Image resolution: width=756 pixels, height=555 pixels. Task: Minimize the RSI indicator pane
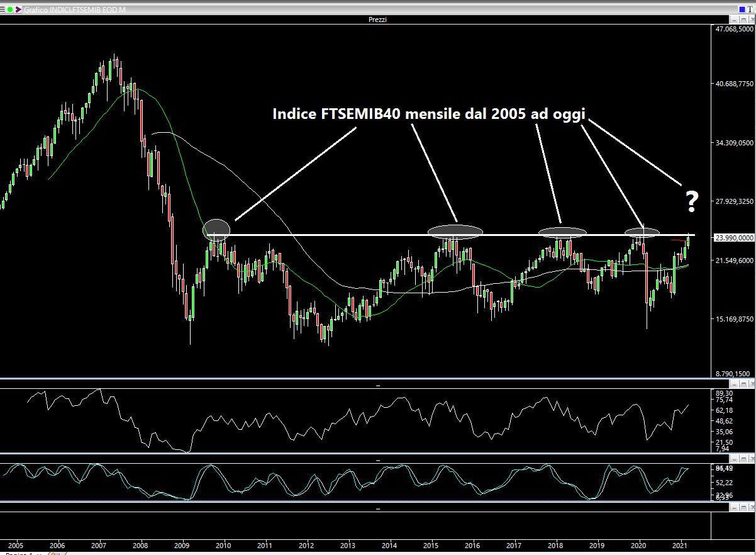pos(734,384)
